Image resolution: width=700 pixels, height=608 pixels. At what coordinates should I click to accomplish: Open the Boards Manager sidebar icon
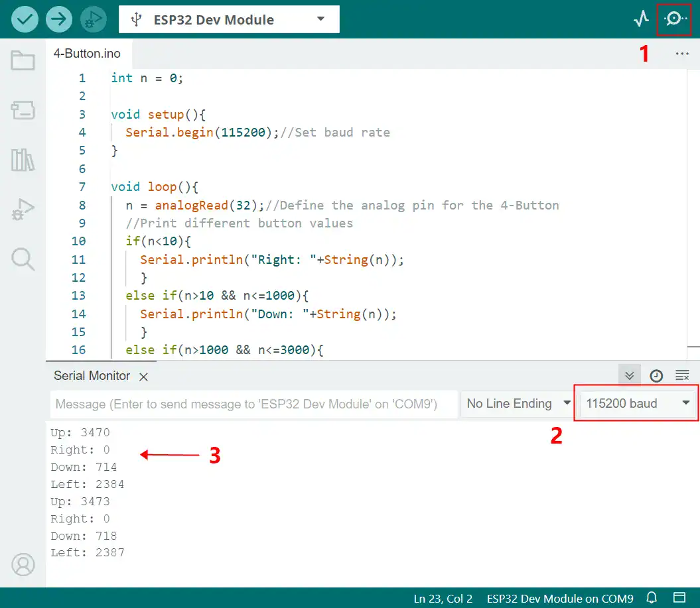(x=23, y=111)
